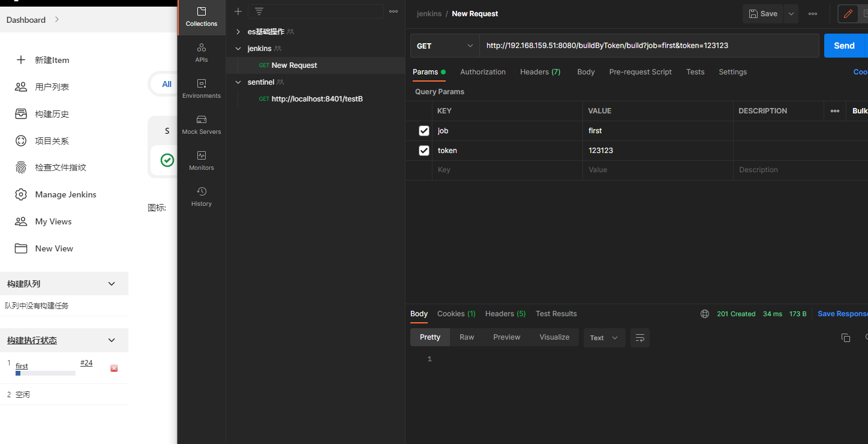Select the Preview response view
The height and width of the screenshot is (444, 868).
click(507, 337)
